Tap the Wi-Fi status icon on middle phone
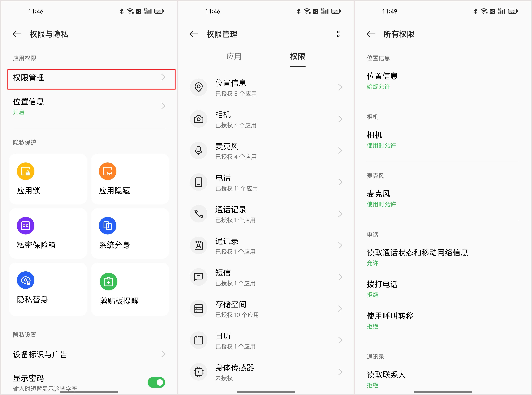 (307, 11)
